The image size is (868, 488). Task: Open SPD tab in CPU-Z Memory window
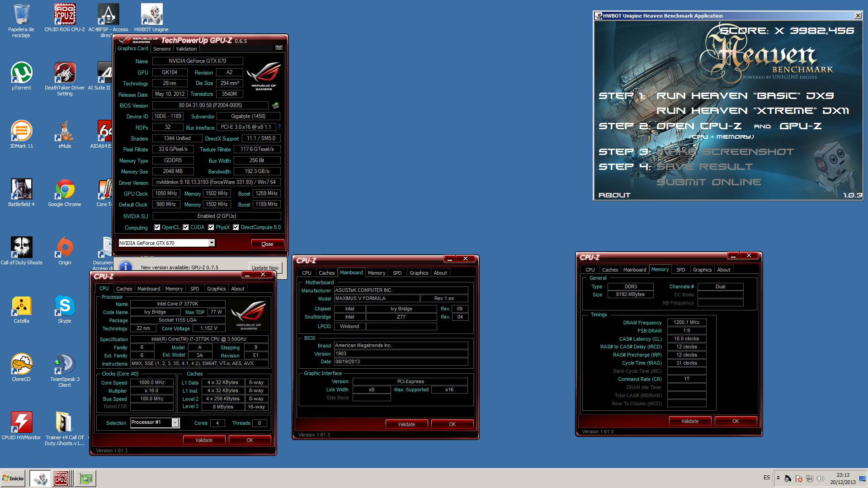pyautogui.click(x=680, y=270)
